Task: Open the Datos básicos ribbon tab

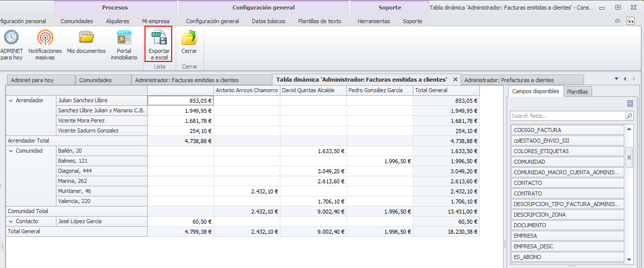Action: [268, 21]
